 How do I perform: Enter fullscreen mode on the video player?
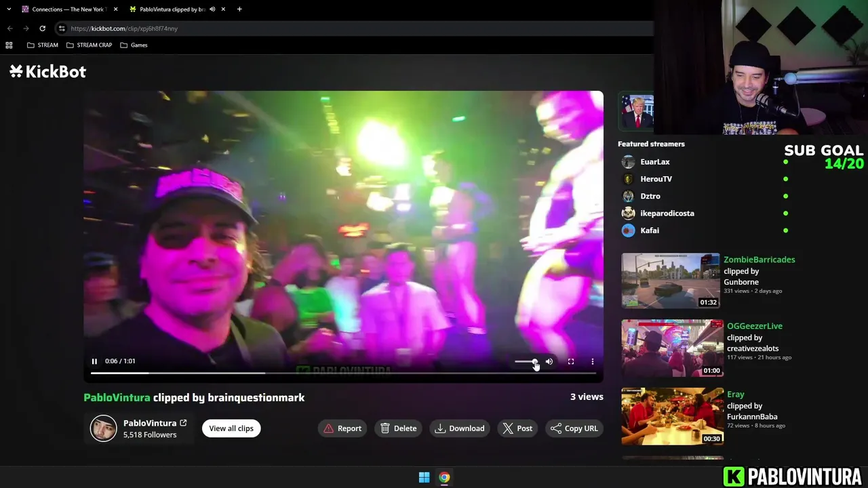(571, 361)
